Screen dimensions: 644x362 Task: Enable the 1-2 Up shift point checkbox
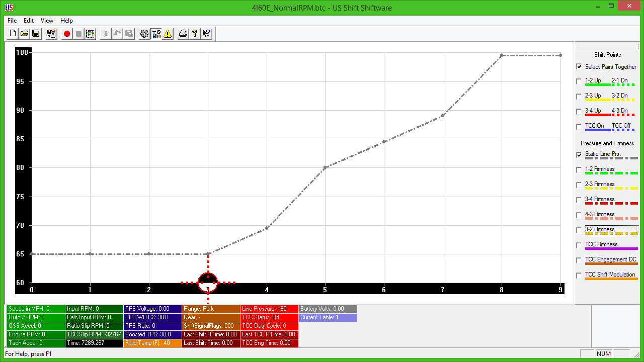click(578, 81)
